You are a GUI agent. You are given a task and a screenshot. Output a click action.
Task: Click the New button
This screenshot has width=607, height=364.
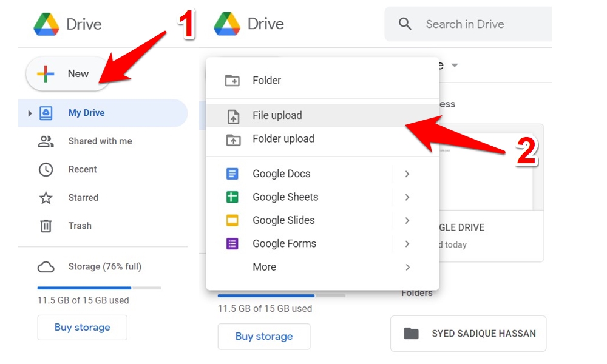coord(68,73)
